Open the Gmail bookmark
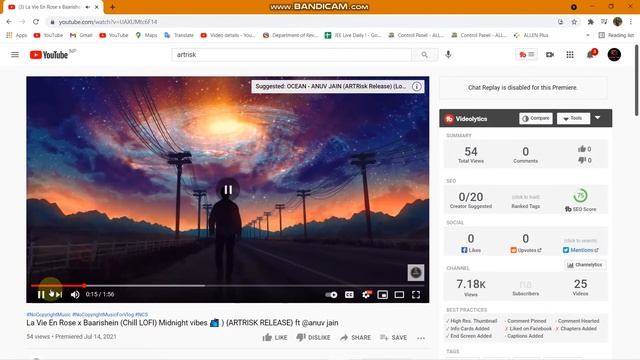The image size is (640, 360). click(x=81, y=36)
